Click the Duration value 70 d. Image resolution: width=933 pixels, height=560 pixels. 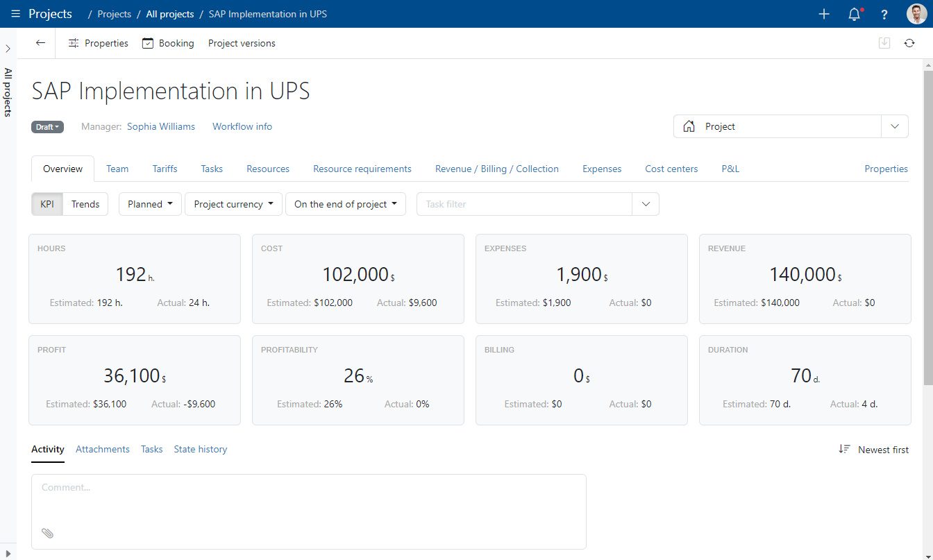[x=805, y=376]
